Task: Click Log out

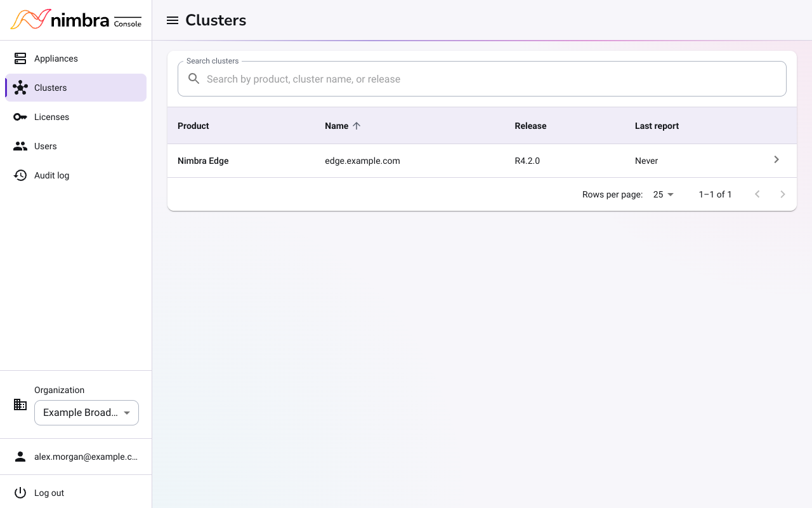Action: coord(76,493)
